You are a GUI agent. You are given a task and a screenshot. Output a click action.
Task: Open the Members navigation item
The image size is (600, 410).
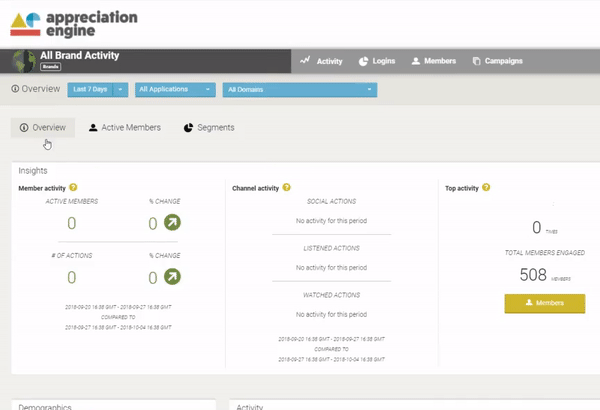[434, 61]
